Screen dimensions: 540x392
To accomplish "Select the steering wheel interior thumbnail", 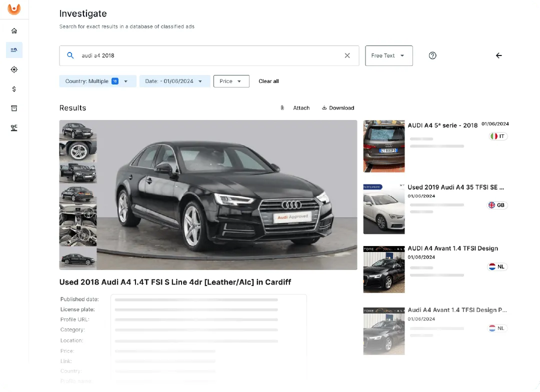I will point(78,236).
